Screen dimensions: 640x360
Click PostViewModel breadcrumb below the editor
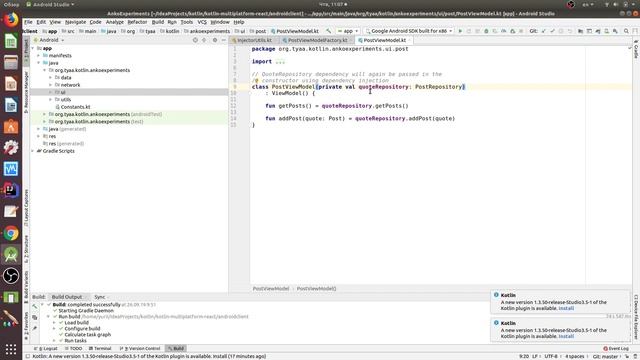pyautogui.click(x=271, y=289)
